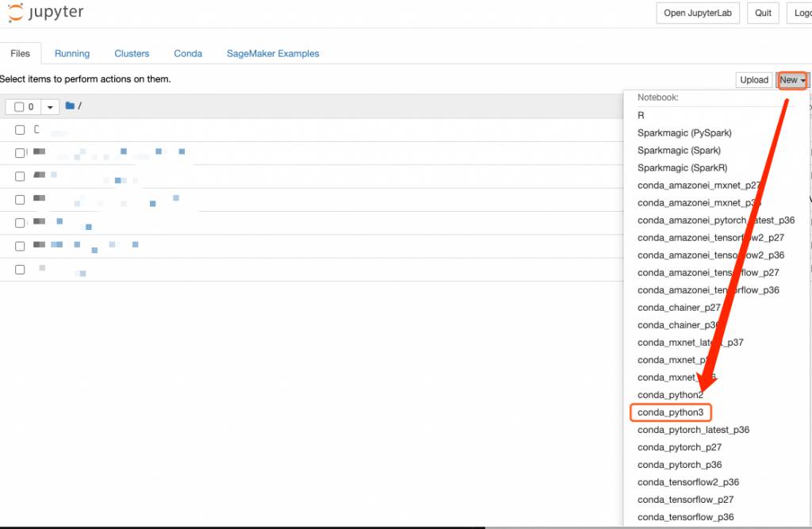Viewport: 812px width, 529px height.
Task: Open the selection dropdown arrow beside counter
Action: 50,107
